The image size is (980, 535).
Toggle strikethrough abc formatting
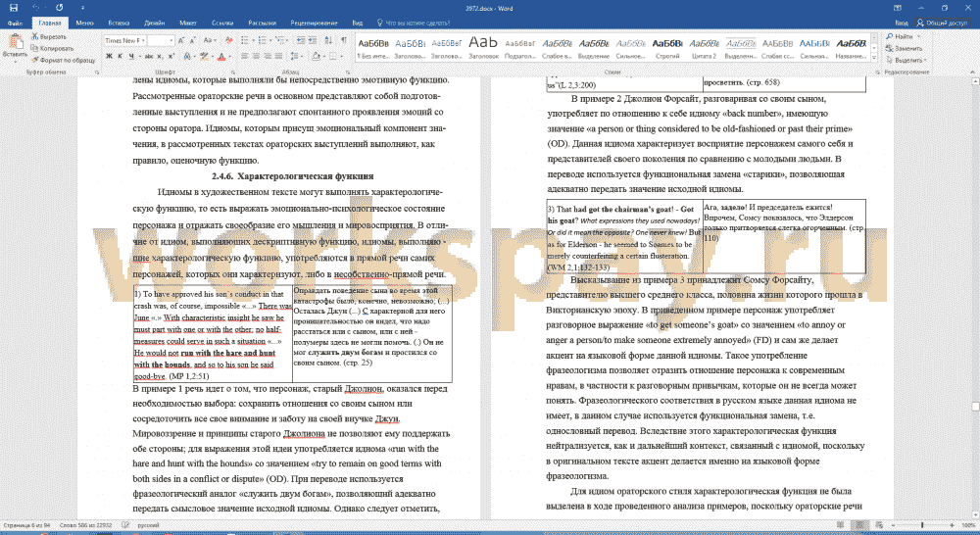(149, 56)
